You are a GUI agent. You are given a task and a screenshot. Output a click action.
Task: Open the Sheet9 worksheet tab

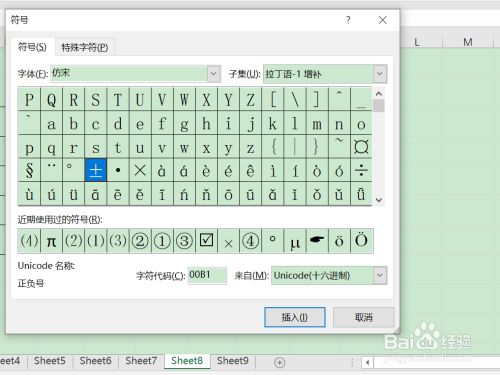coord(233,361)
